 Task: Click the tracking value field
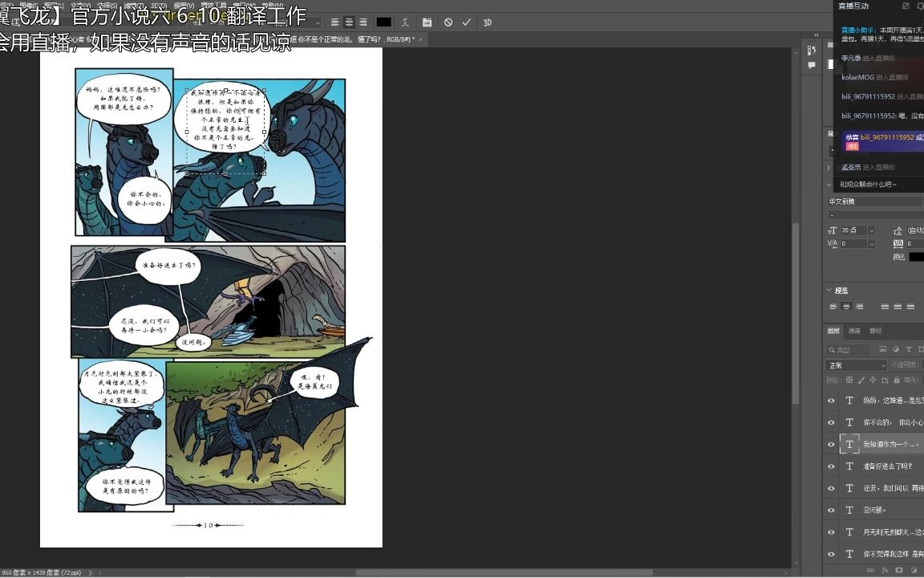(x=914, y=243)
